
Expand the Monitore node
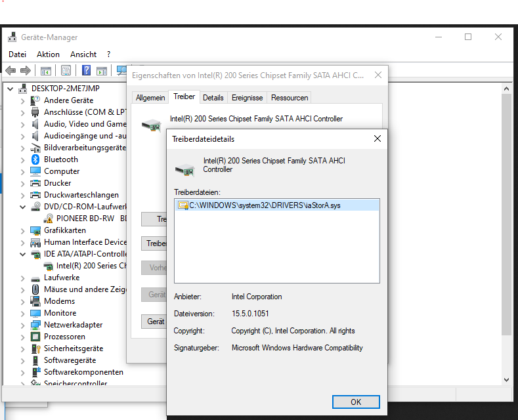22,314
